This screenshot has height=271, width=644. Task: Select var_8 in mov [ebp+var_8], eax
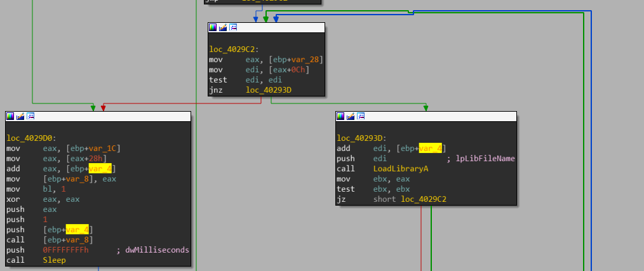[x=77, y=178]
